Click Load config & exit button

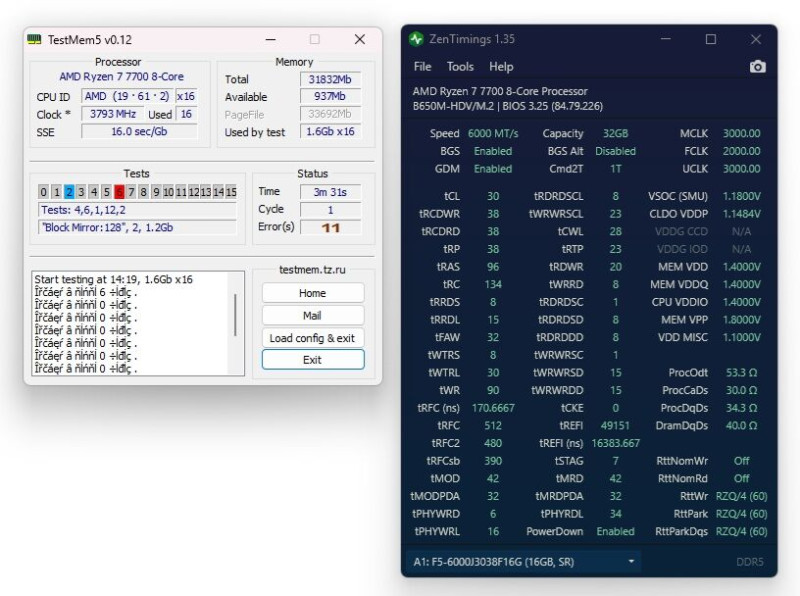313,338
